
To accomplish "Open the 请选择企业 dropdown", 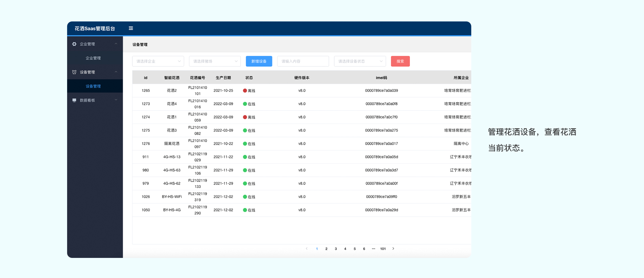I will click(158, 61).
